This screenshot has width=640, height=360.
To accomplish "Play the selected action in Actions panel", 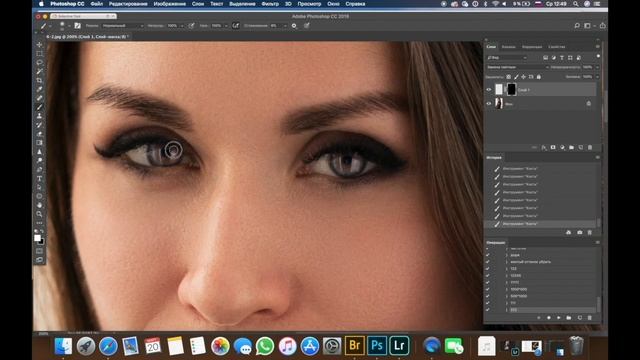I will pyautogui.click(x=559, y=318).
